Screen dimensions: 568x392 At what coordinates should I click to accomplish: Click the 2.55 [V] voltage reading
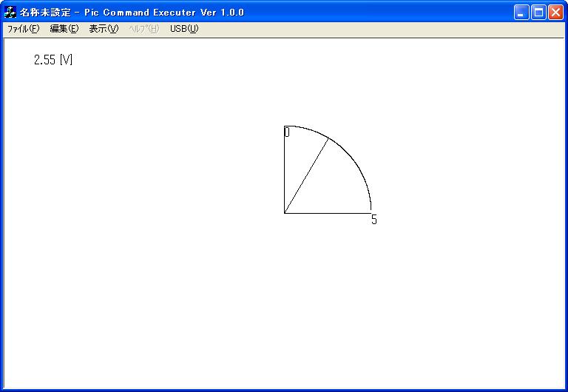click(x=53, y=60)
